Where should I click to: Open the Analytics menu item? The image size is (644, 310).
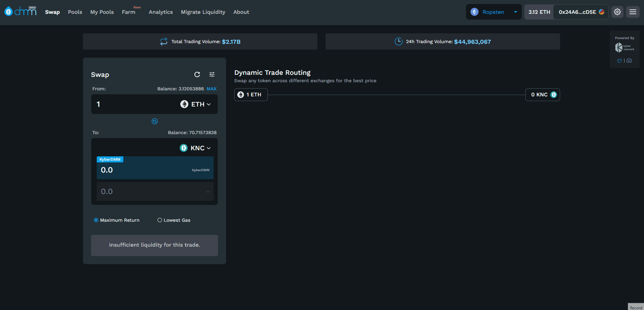[x=161, y=12]
